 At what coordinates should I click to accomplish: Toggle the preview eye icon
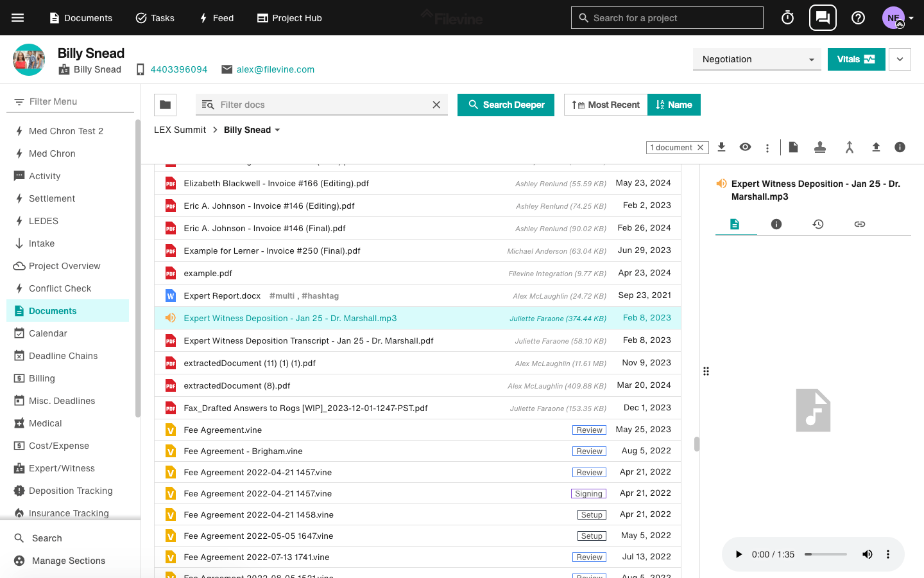(x=745, y=147)
